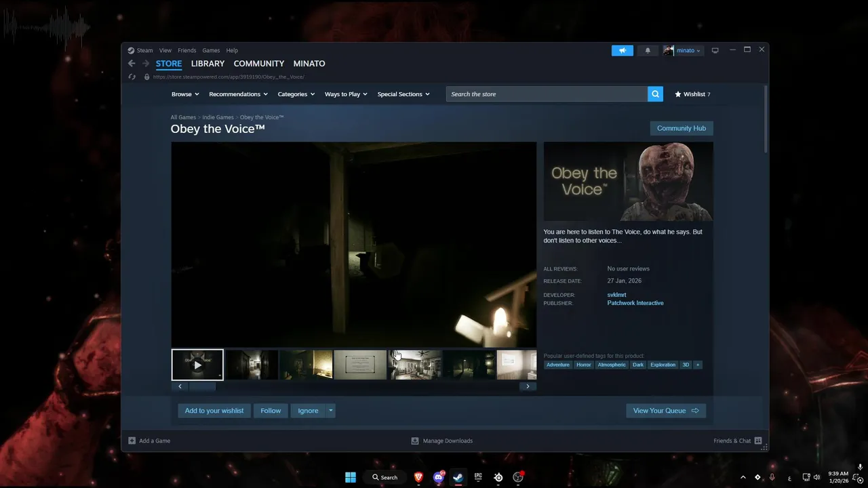This screenshot has width=868, height=488.
Task: Click the store search magnifier button
Action: click(655, 94)
